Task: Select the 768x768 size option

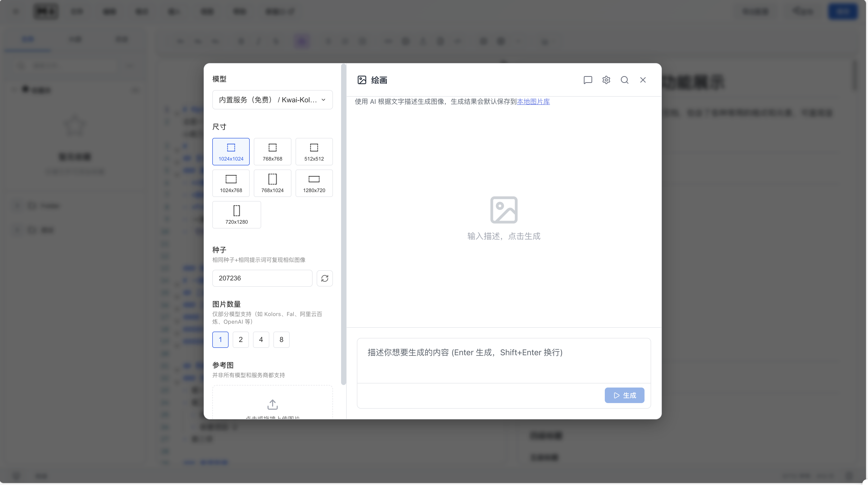Action: (x=272, y=152)
